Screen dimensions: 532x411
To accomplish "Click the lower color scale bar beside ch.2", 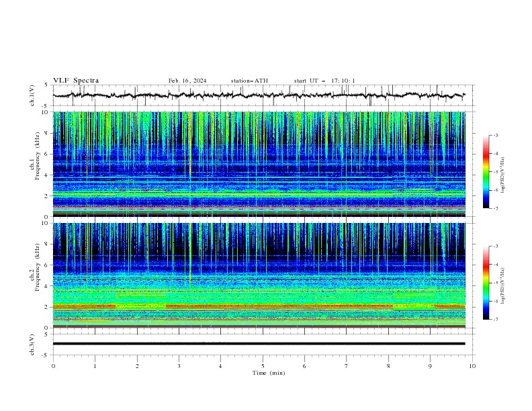I will pos(486,283).
